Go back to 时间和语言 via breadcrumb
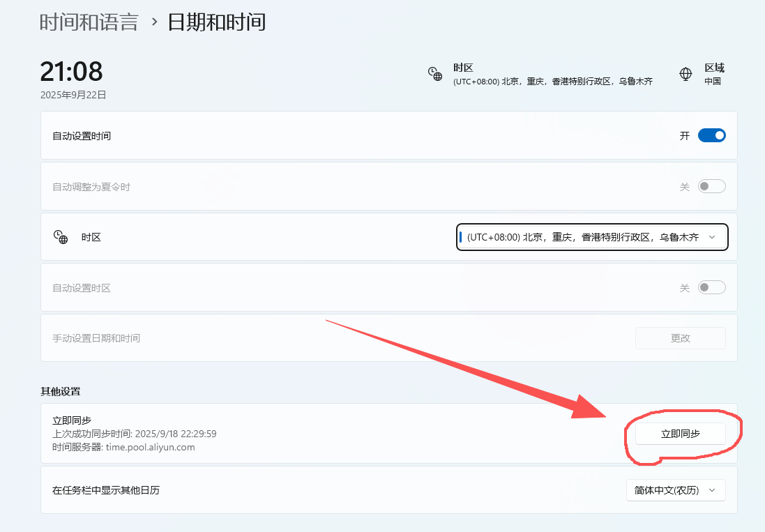The height and width of the screenshot is (532, 765). point(89,22)
